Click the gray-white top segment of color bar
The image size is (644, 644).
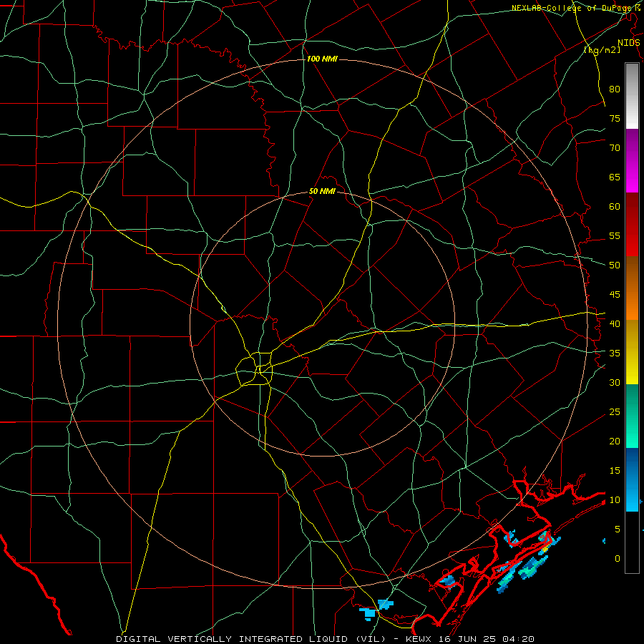pos(632,96)
